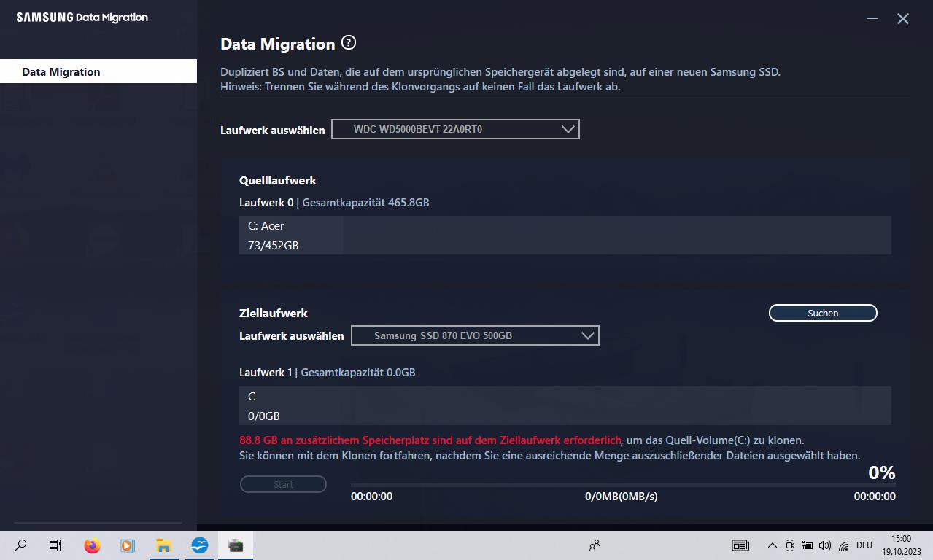Minimize the Samsung Data Migration window

coord(872,18)
